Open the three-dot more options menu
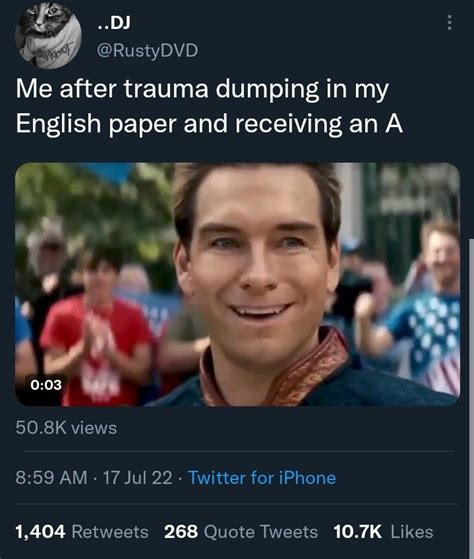This screenshot has width=474, height=559. pyautogui.click(x=450, y=22)
